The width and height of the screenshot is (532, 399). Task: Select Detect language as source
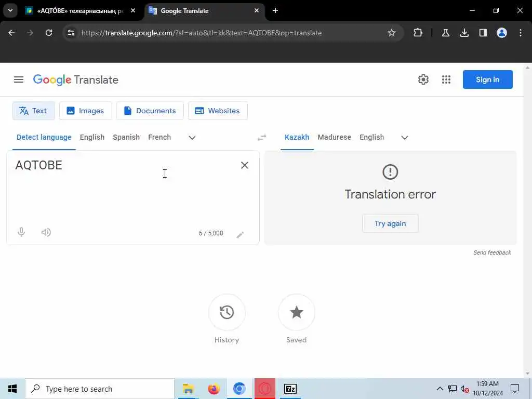tap(44, 137)
